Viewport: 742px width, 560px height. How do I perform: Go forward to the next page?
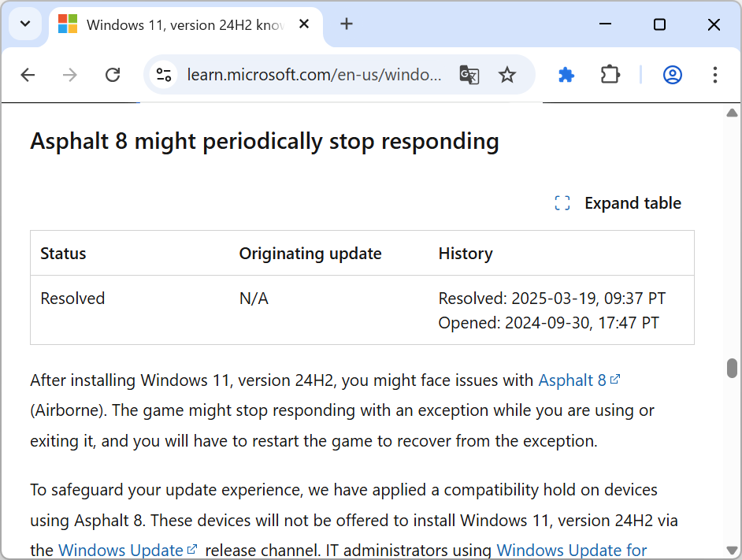[70, 75]
